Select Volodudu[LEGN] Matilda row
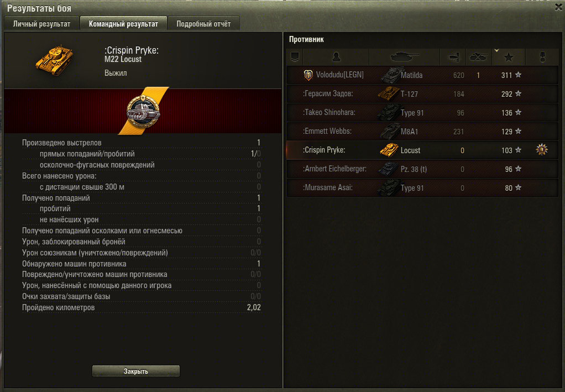 coord(422,75)
